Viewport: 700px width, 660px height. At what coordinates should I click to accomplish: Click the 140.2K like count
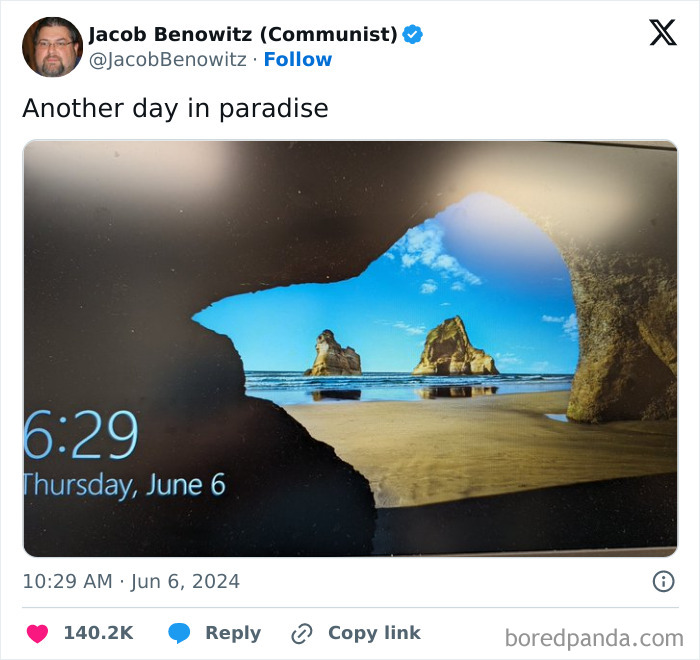click(99, 633)
